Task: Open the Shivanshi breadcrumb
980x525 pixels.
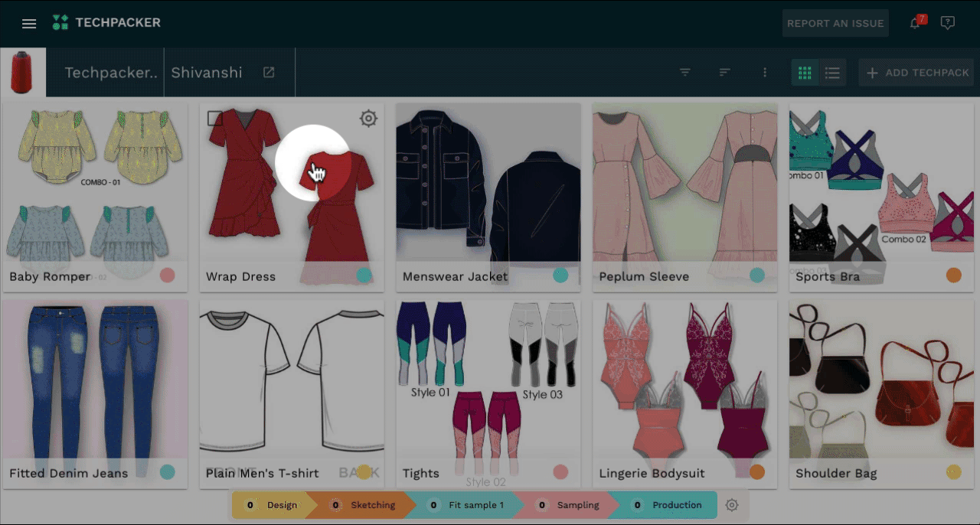Action: tap(206, 73)
